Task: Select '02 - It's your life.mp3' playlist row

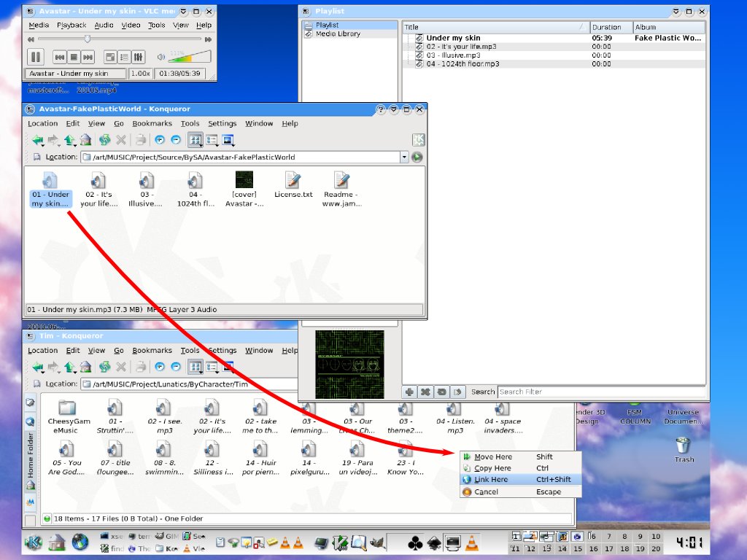Action: click(554, 47)
